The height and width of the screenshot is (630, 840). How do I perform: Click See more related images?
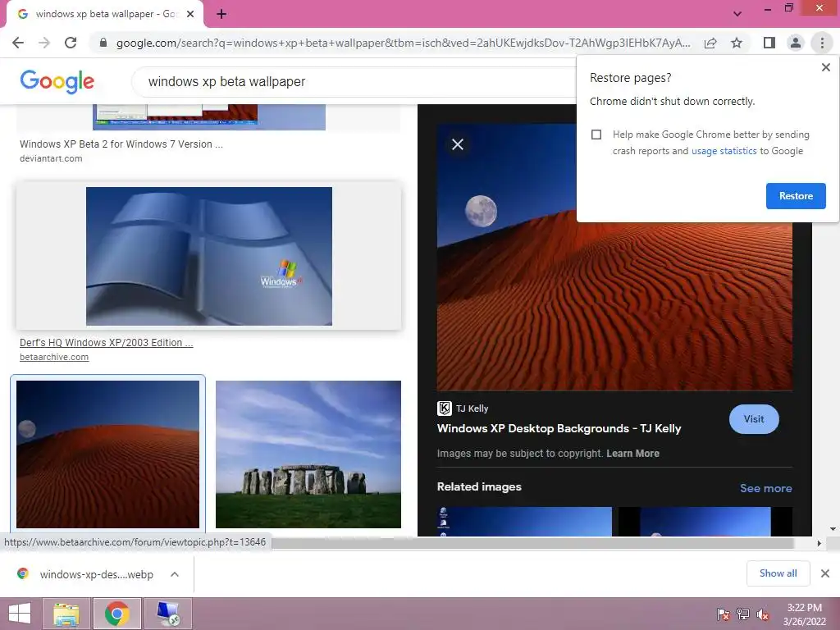pos(765,488)
